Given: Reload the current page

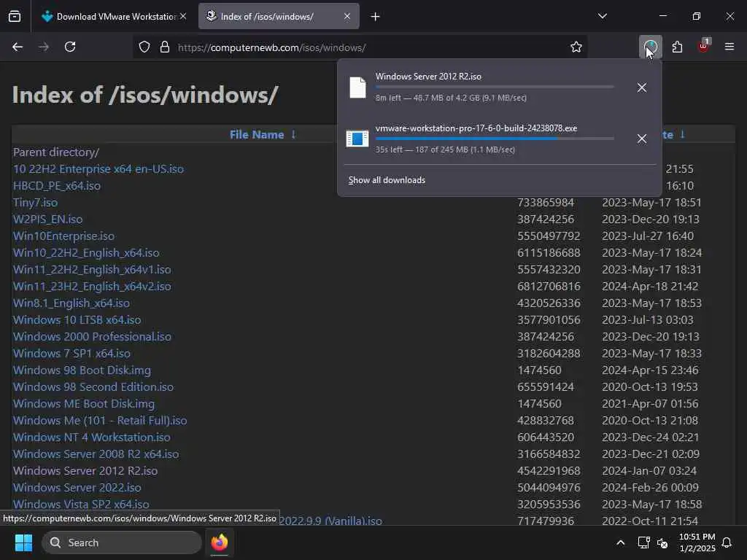Looking at the screenshot, I should (x=70, y=47).
